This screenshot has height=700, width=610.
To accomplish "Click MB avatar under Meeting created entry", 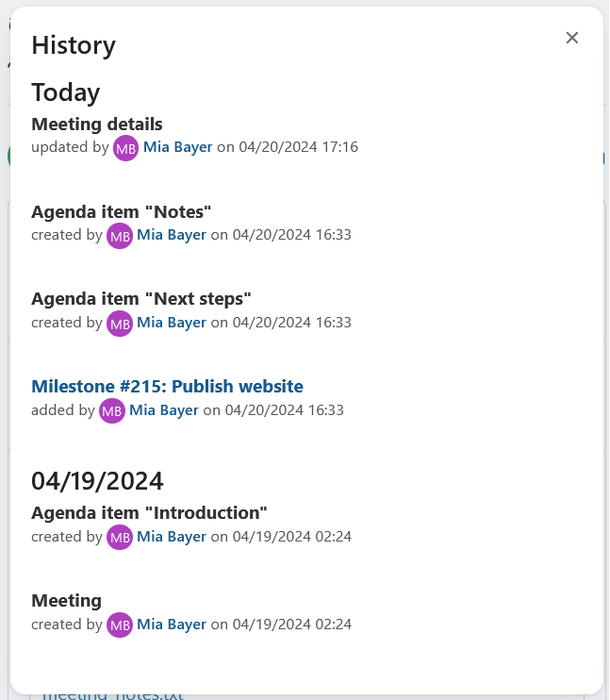I will [120, 625].
